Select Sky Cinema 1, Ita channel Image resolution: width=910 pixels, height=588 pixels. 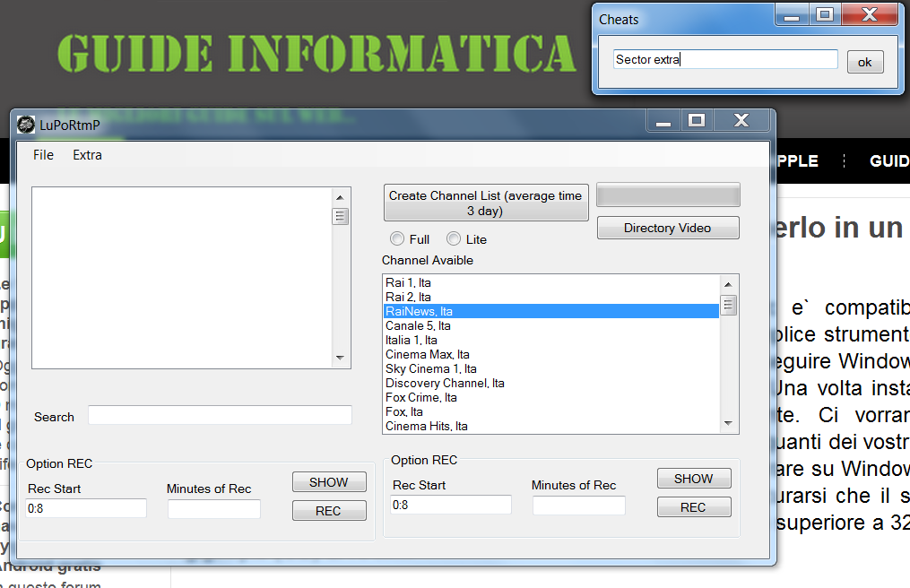point(551,368)
